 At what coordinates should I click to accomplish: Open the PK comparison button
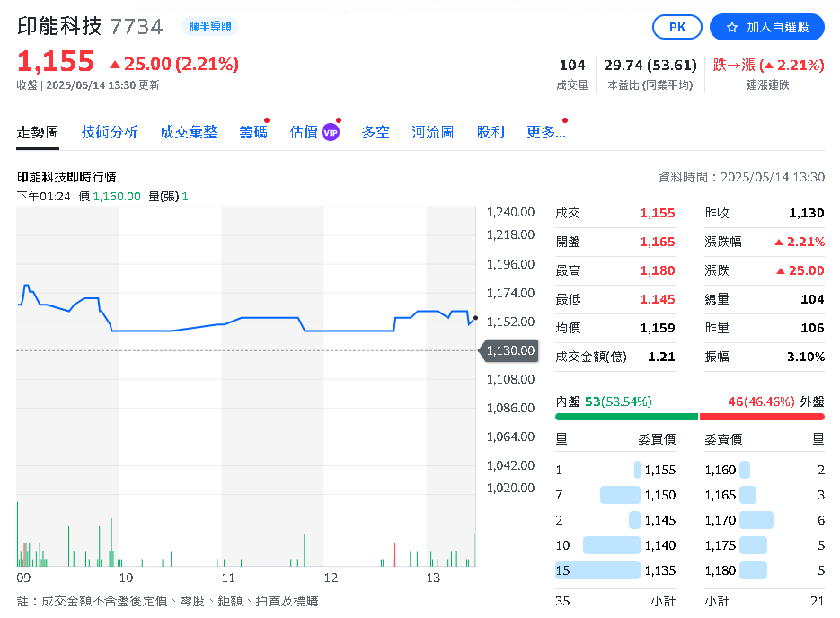click(677, 27)
